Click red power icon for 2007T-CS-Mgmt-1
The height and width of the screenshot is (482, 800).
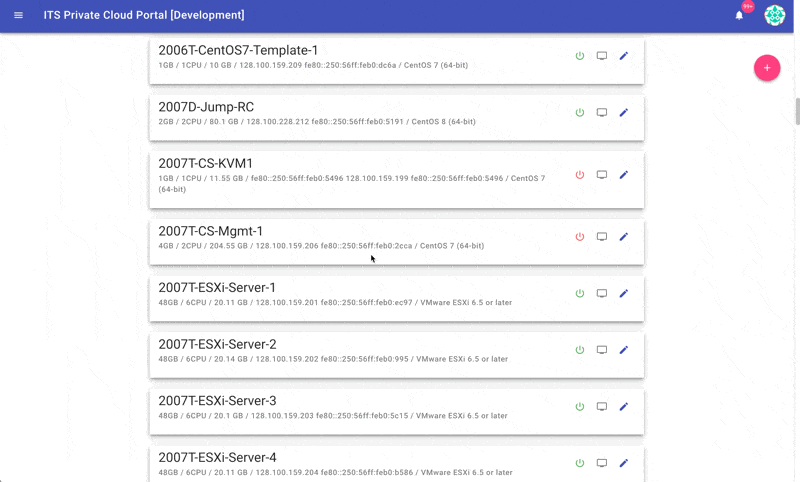pos(580,237)
